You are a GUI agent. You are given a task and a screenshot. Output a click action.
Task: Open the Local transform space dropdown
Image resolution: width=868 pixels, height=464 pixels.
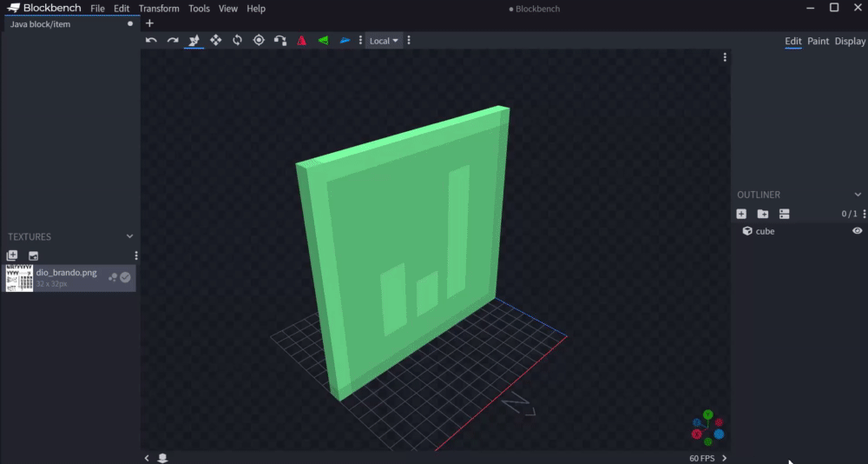click(x=384, y=41)
